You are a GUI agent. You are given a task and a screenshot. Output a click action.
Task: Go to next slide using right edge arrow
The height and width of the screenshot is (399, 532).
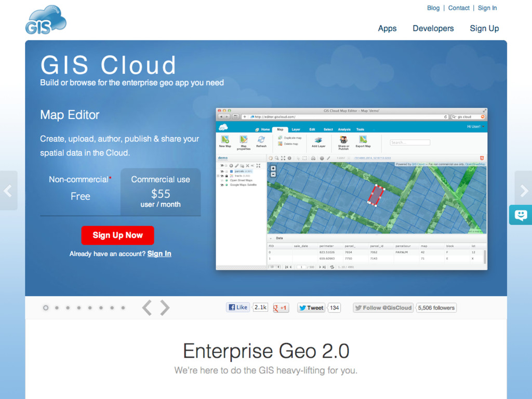click(524, 191)
